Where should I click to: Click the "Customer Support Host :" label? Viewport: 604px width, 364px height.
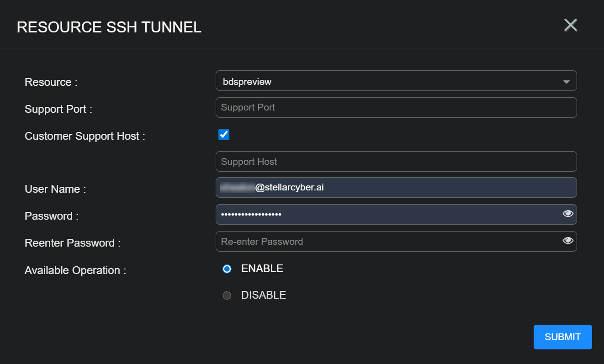coord(85,136)
